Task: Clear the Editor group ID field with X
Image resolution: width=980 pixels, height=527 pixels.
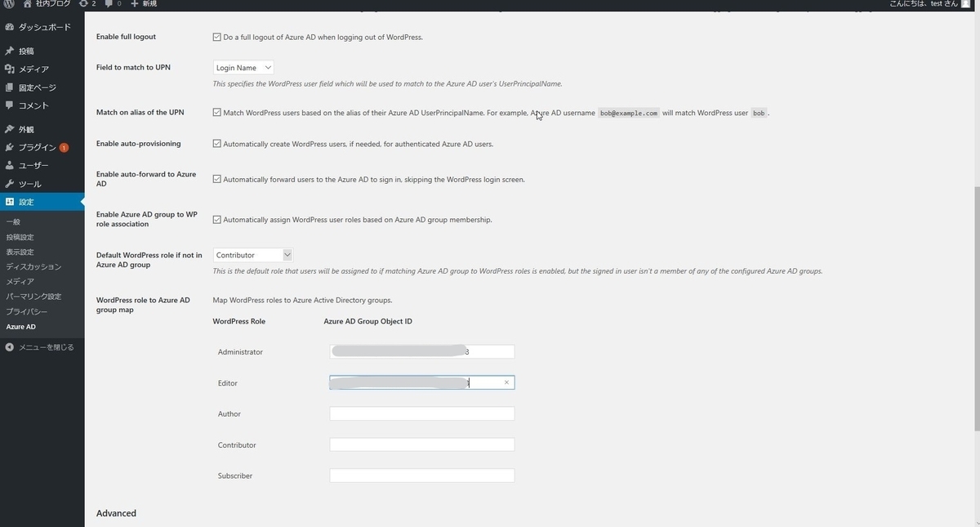Action: [506, 382]
